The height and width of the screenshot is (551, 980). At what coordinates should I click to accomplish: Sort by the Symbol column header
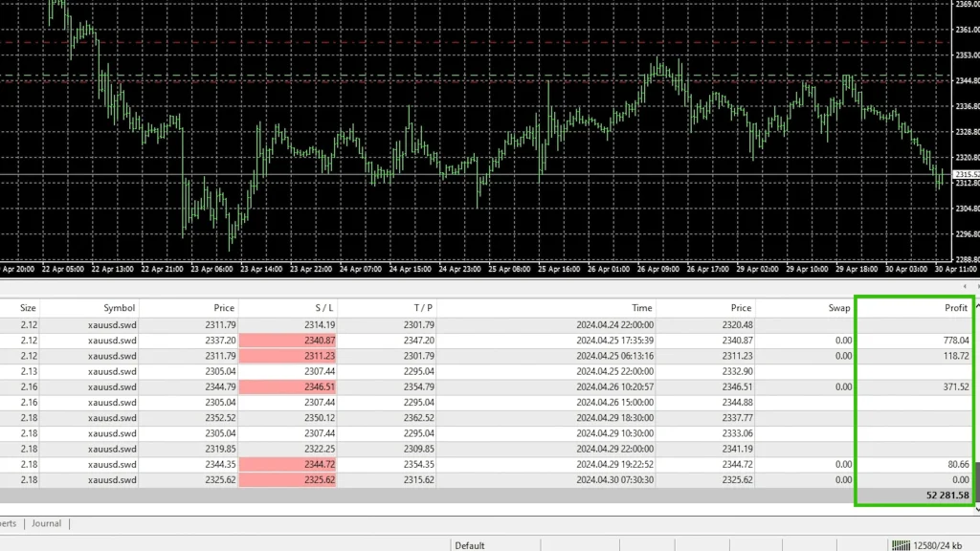[120, 308]
